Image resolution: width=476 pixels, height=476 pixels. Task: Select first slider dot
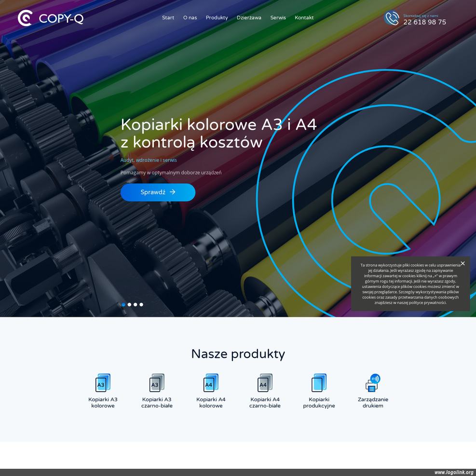[x=123, y=304]
